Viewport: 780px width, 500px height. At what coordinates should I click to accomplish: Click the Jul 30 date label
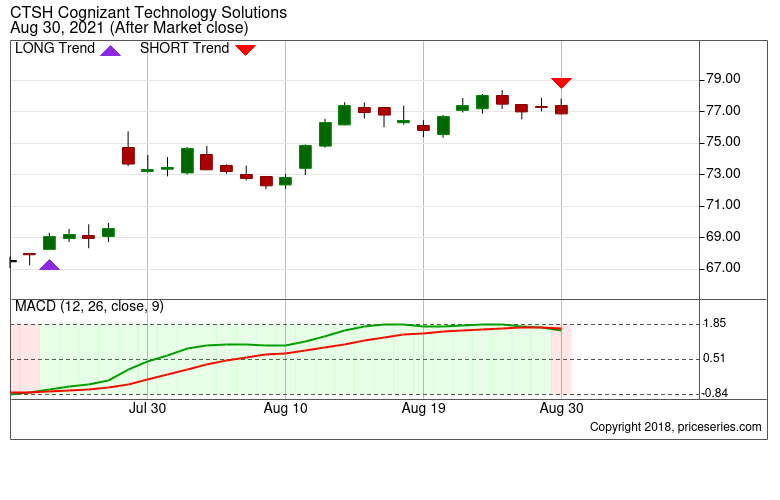point(147,408)
